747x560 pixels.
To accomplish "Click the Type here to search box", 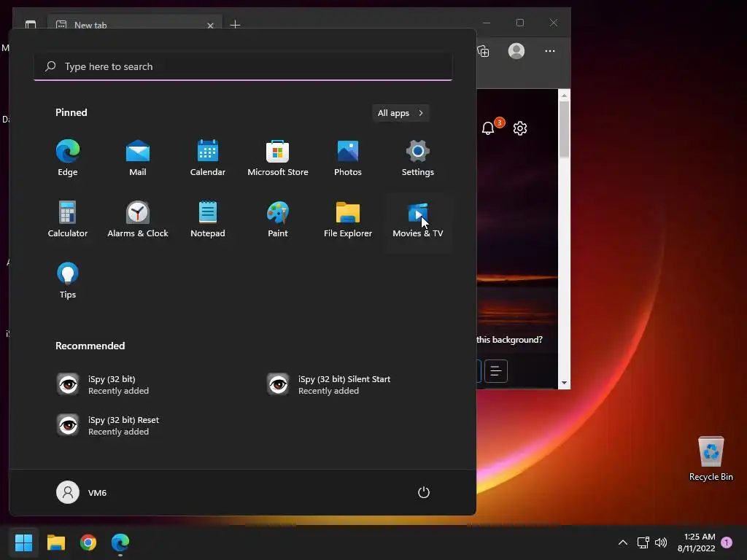I will click(x=243, y=66).
